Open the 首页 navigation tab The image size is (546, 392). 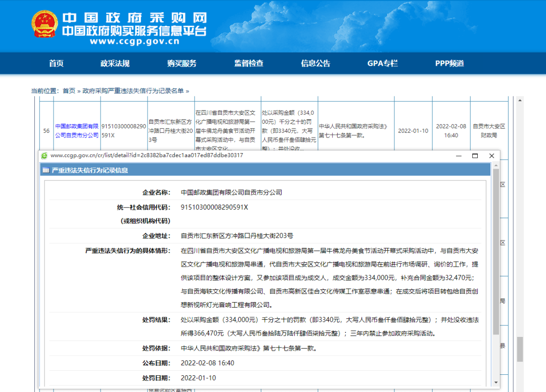coord(56,63)
